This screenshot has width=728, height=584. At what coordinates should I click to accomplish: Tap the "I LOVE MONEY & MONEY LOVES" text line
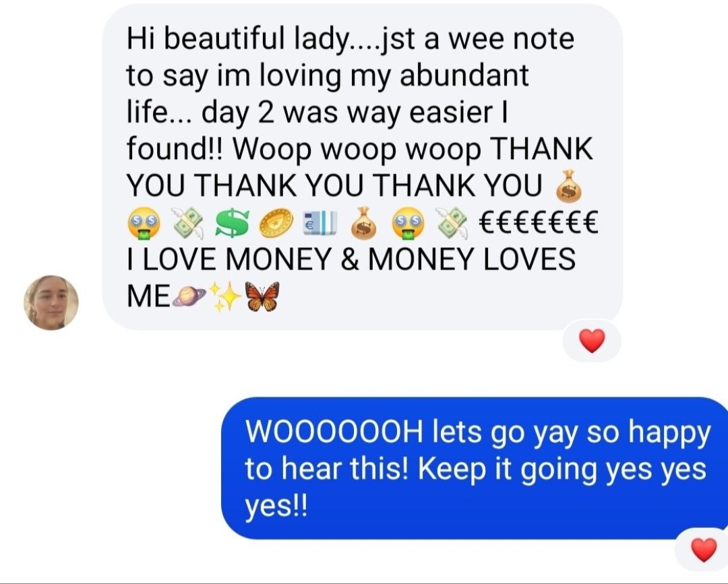pyautogui.click(x=351, y=259)
